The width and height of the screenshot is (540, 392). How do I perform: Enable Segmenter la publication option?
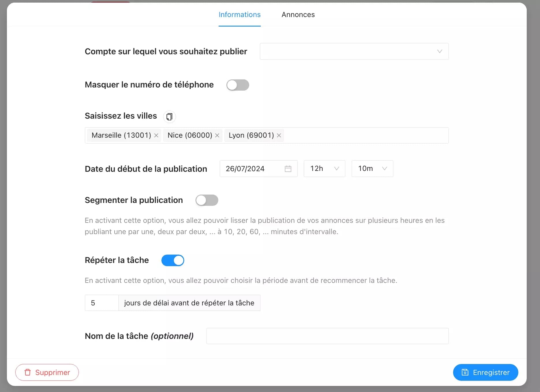click(x=207, y=200)
